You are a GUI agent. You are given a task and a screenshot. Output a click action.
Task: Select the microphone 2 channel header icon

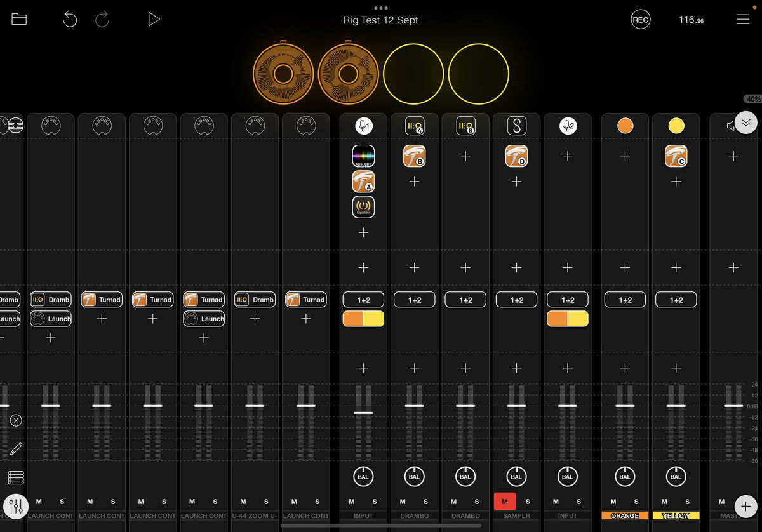(x=567, y=125)
